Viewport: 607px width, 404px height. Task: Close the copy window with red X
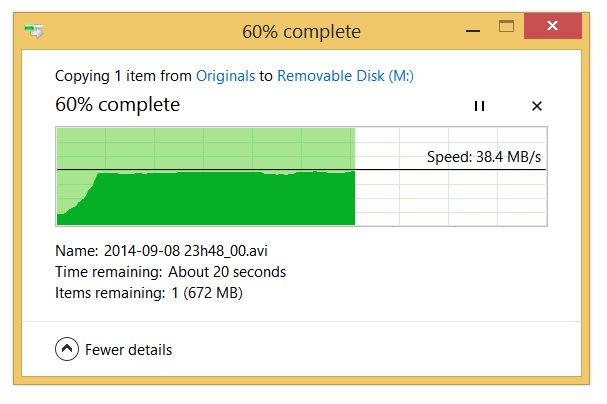[x=553, y=26]
